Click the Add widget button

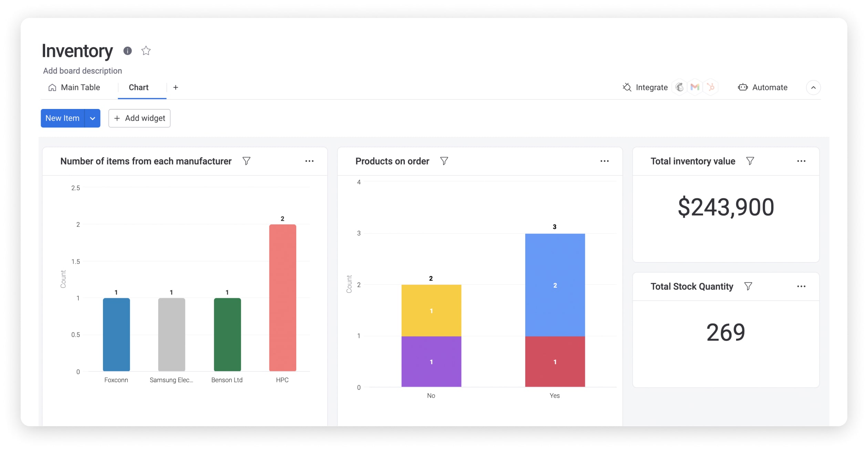139,118
